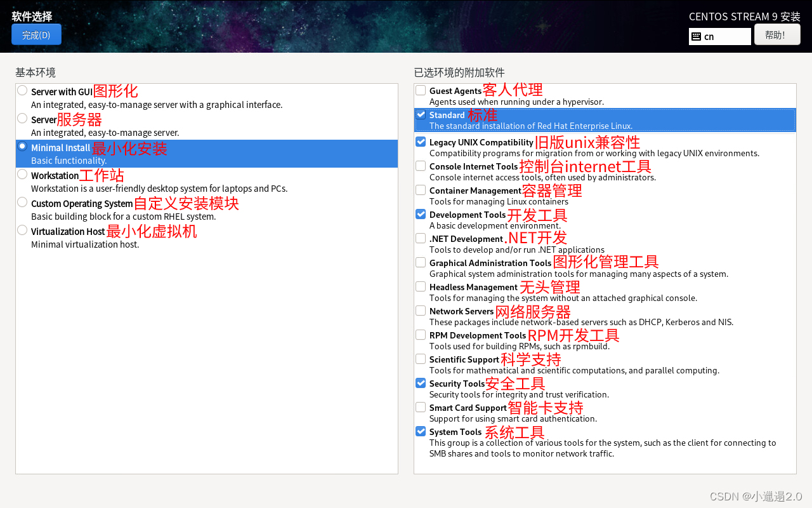Choose Virtualization Host base environment
812x508 pixels.
click(x=22, y=229)
